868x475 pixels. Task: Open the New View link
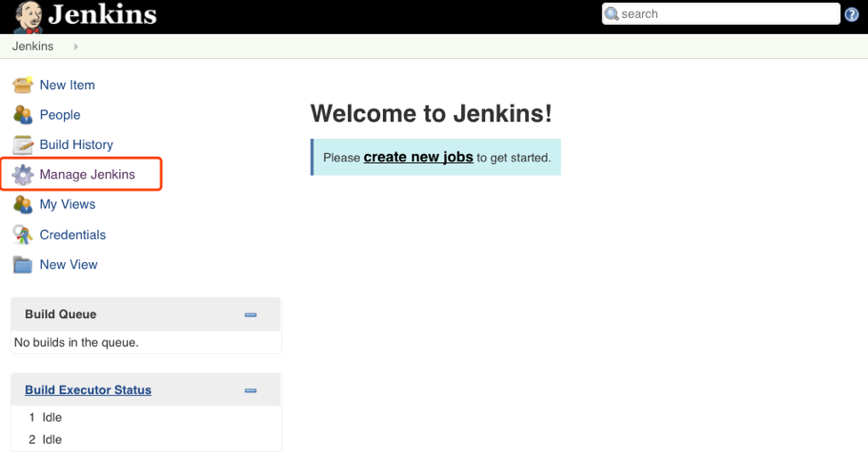pos(69,265)
